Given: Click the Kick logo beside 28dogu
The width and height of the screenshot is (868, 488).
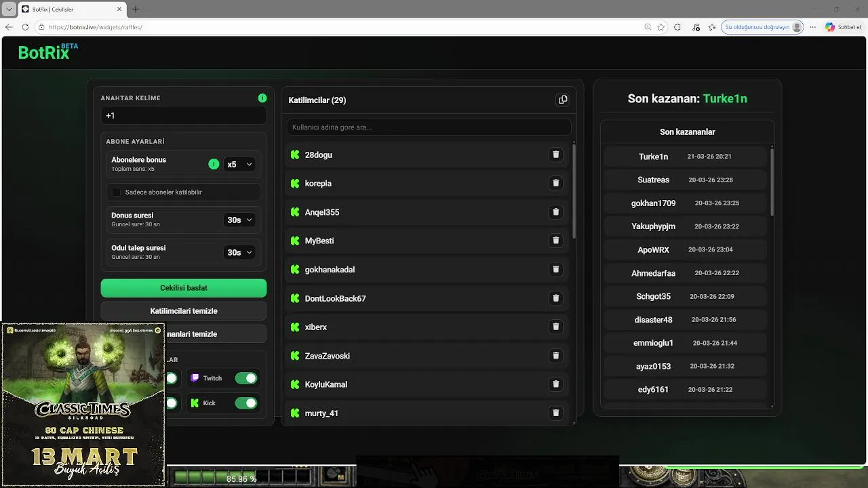Looking at the screenshot, I should 295,155.
